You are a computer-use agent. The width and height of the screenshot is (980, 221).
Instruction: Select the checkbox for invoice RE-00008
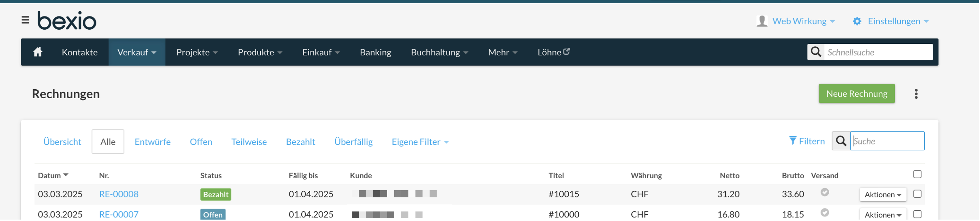(x=917, y=195)
